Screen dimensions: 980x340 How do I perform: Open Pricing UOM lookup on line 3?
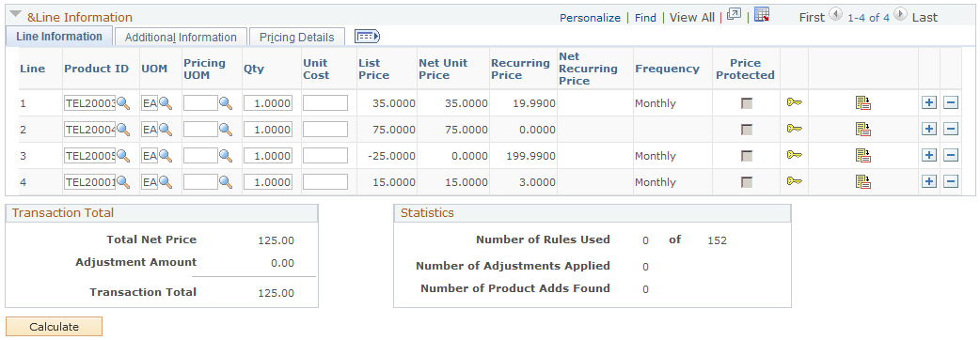point(225,156)
